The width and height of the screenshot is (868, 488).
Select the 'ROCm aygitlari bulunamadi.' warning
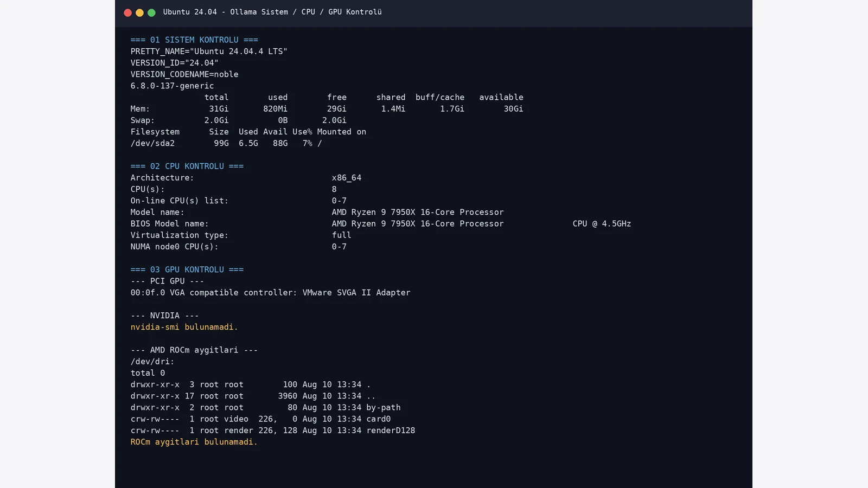(194, 442)
